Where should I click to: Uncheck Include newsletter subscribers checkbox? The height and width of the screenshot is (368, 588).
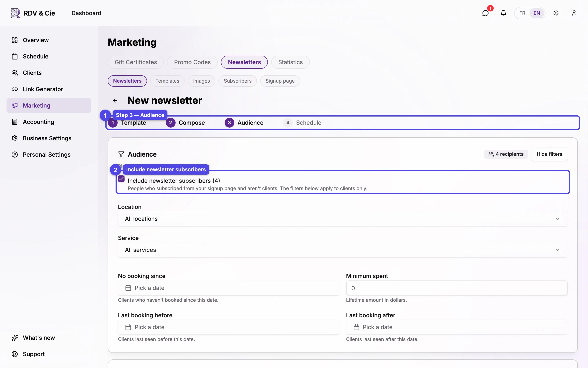coord(121,179)
